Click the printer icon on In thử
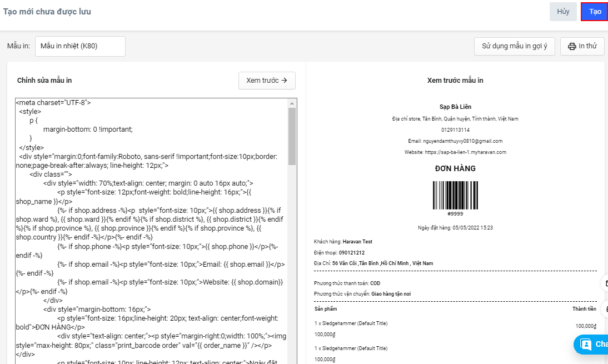608x364 pixels. (x=572, y=47)
